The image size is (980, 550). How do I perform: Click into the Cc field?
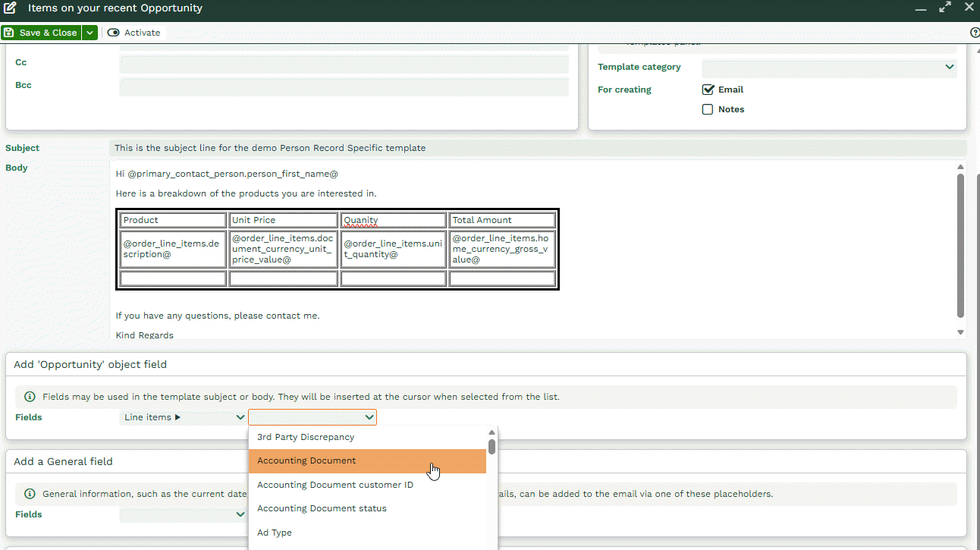[344, 64]
